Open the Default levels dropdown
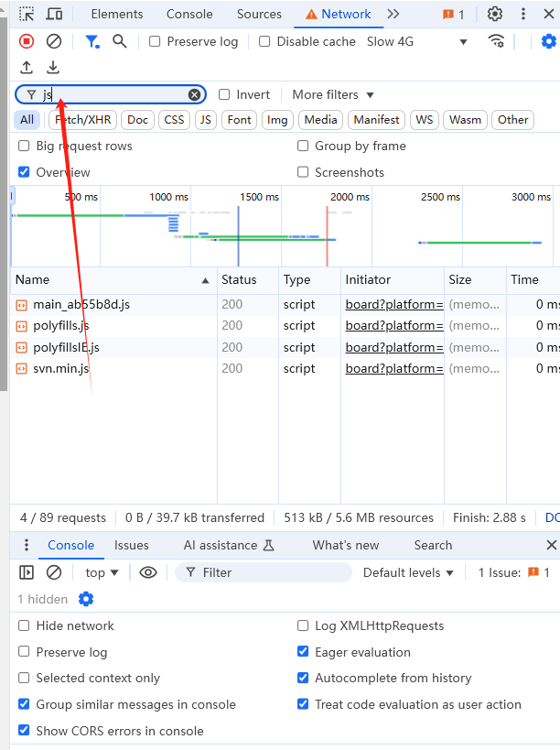The width and height of the screenshot is (560, 750). 408,572
